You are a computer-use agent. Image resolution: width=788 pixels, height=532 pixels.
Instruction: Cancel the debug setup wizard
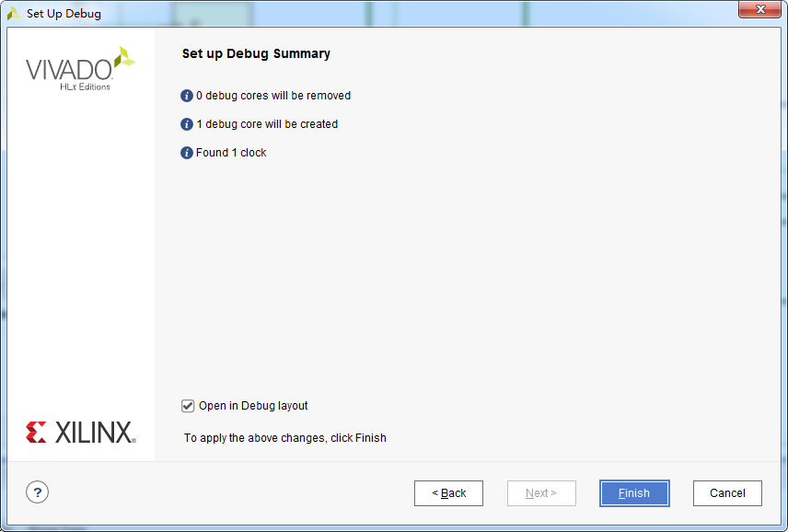point(727,493)
